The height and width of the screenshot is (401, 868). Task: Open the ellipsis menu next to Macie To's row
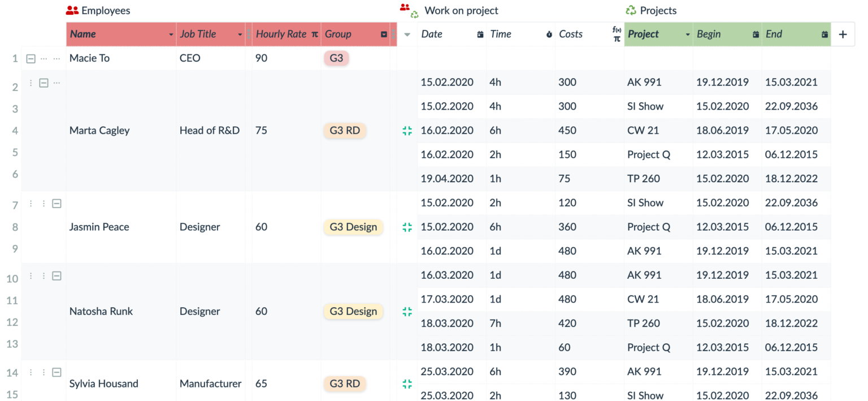(x=44, y=58)
